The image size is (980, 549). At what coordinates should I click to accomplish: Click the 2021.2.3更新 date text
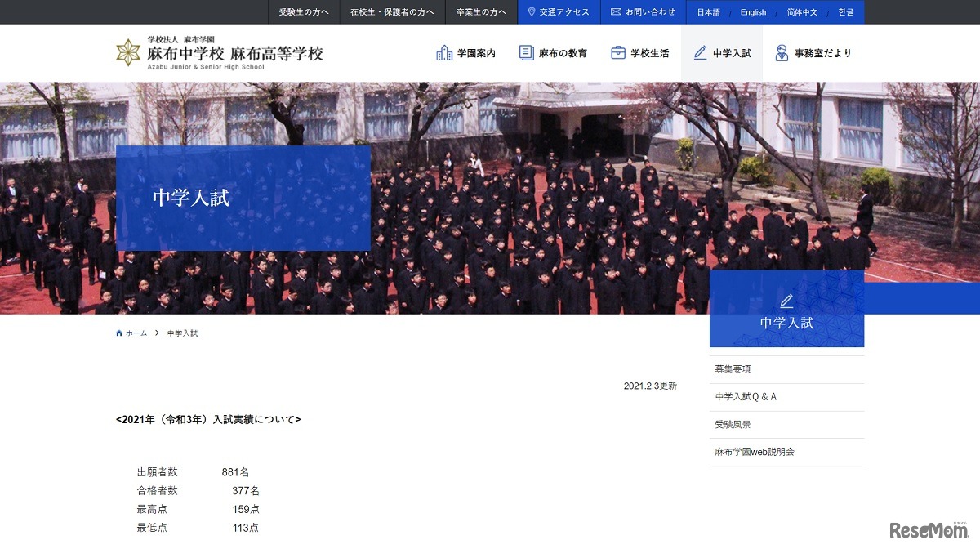(x=650, y=386)
